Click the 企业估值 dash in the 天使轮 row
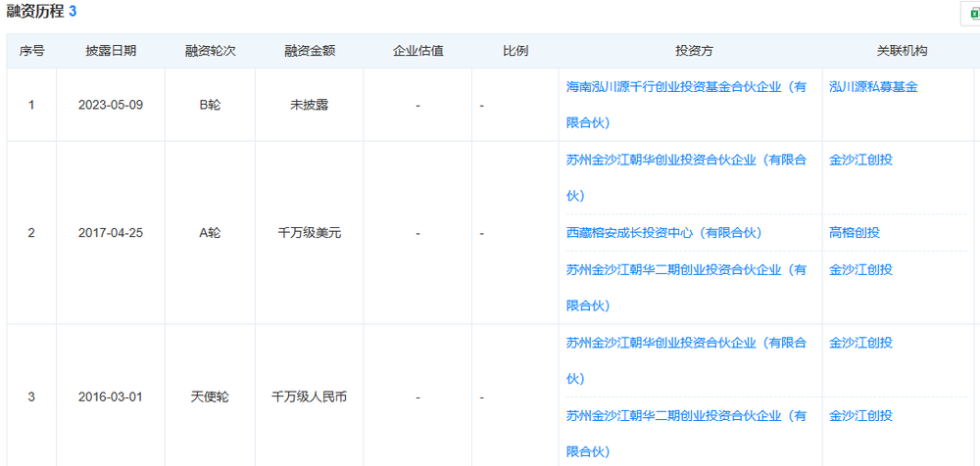The height and width of the screenshot is (466, 980). tap(417, 397)
